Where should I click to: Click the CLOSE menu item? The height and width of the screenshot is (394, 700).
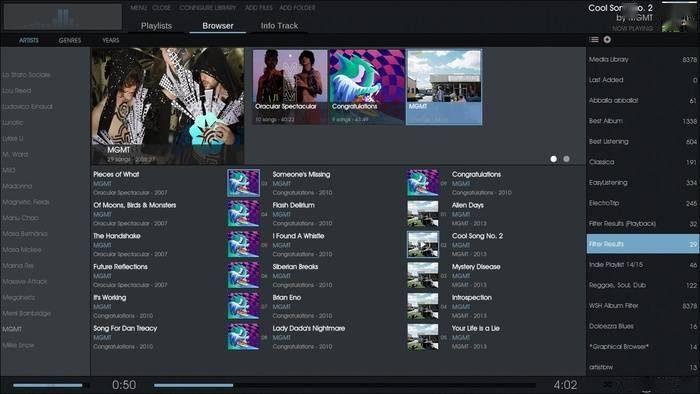point(161,8)
